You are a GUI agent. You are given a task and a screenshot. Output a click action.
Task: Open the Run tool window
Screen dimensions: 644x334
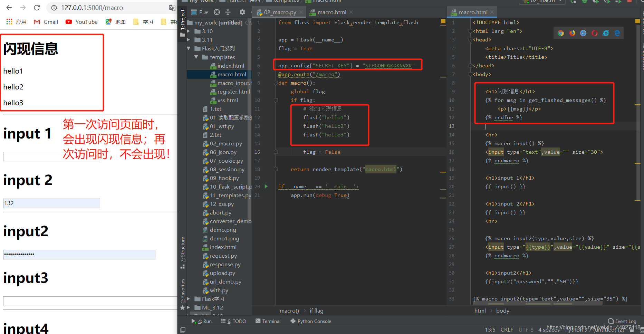click(202, 321)
